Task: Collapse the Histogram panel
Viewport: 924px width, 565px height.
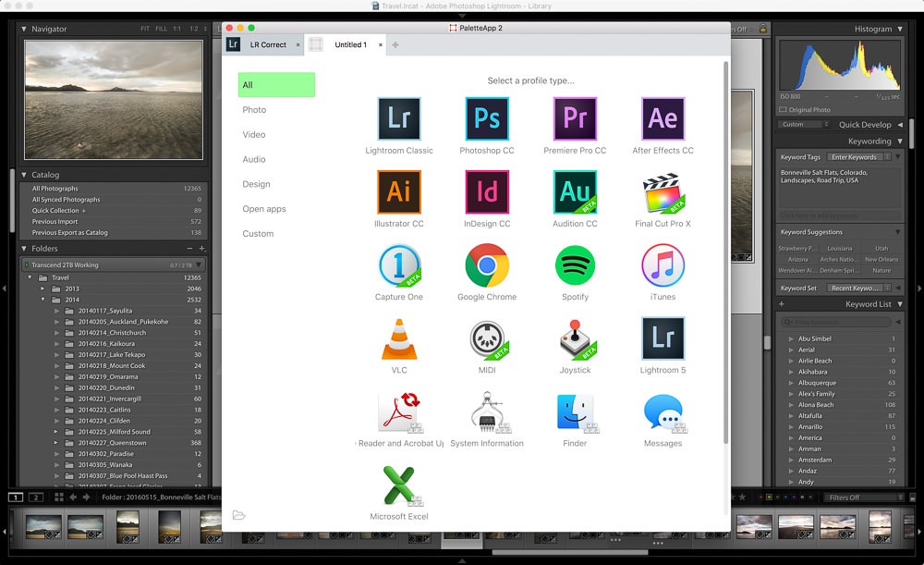Action: pos(900,29)
